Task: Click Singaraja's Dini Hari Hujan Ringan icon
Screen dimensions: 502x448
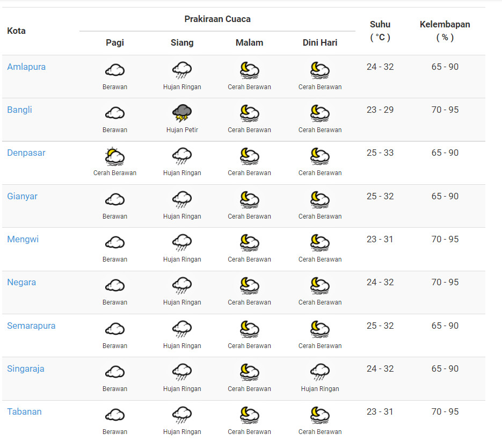Action: (x=320, y=372)
